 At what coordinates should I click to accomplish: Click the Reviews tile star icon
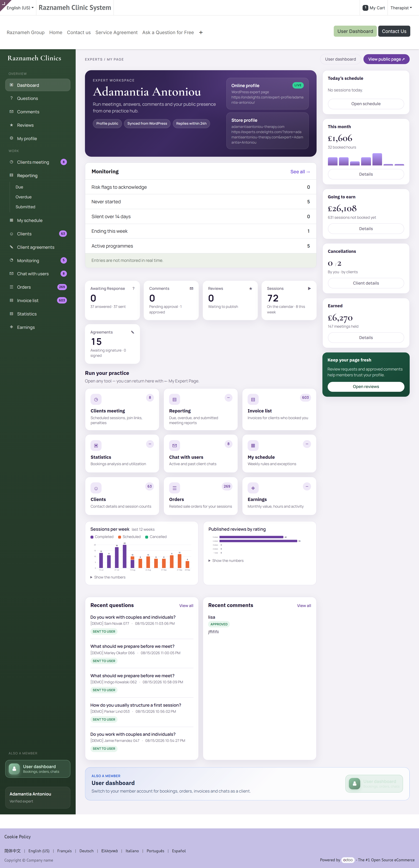pyautogui.click(x=250, y=288)
